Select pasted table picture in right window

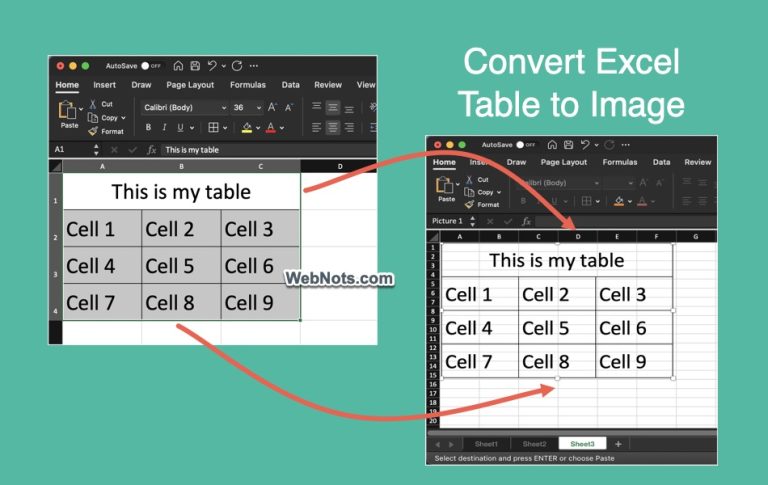(x=557, y=311)
